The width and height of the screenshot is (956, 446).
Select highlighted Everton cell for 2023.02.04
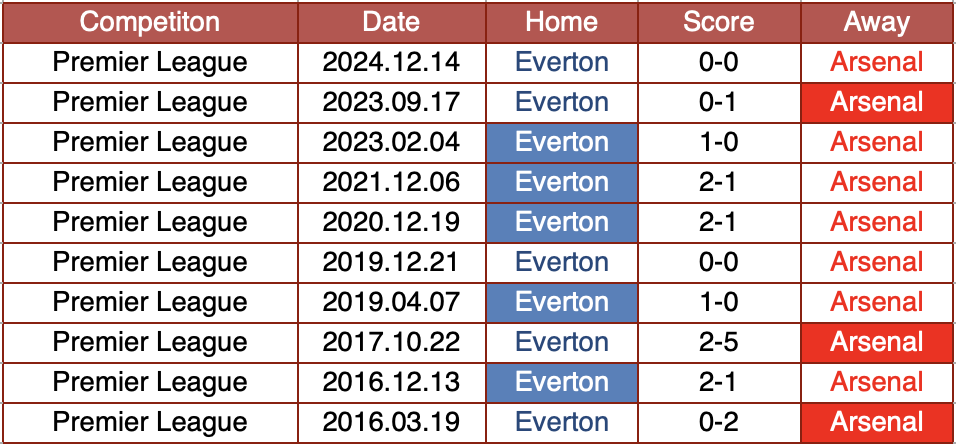561,142
